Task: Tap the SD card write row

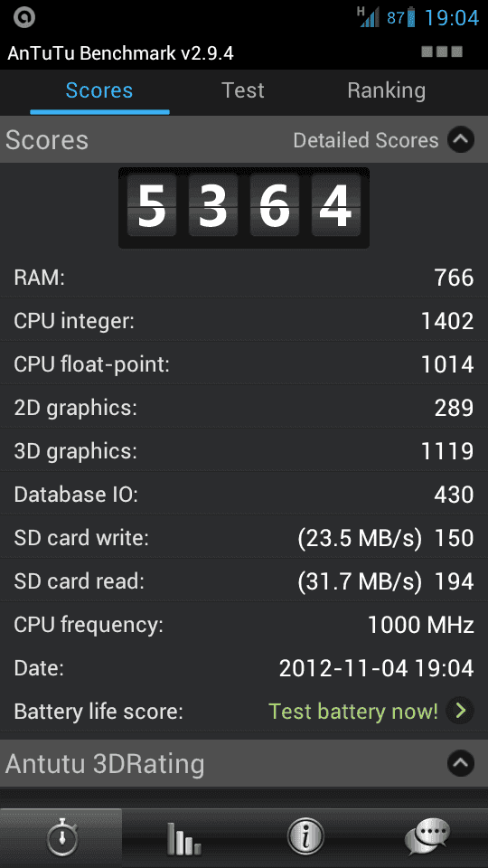Action: (x=244, y=537)
